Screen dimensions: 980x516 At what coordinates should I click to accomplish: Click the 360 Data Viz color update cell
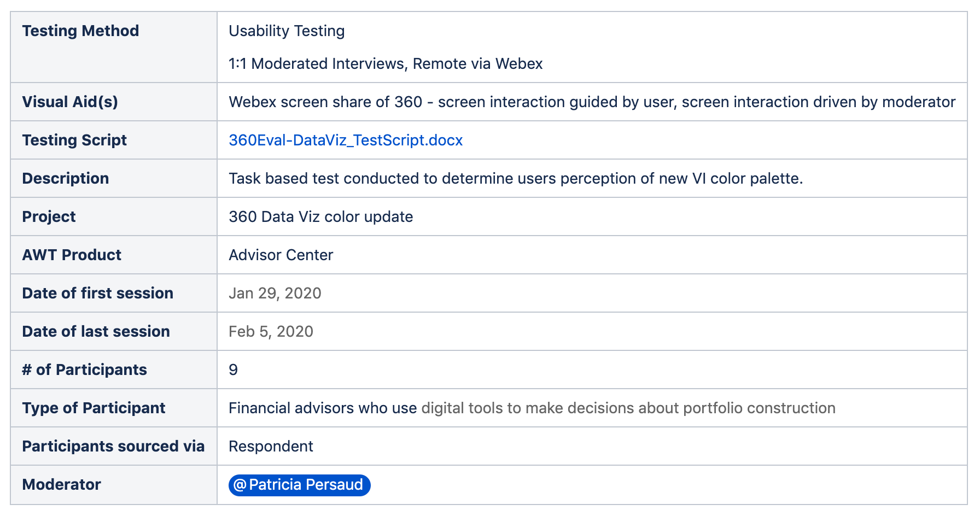(x=592, y=216)
